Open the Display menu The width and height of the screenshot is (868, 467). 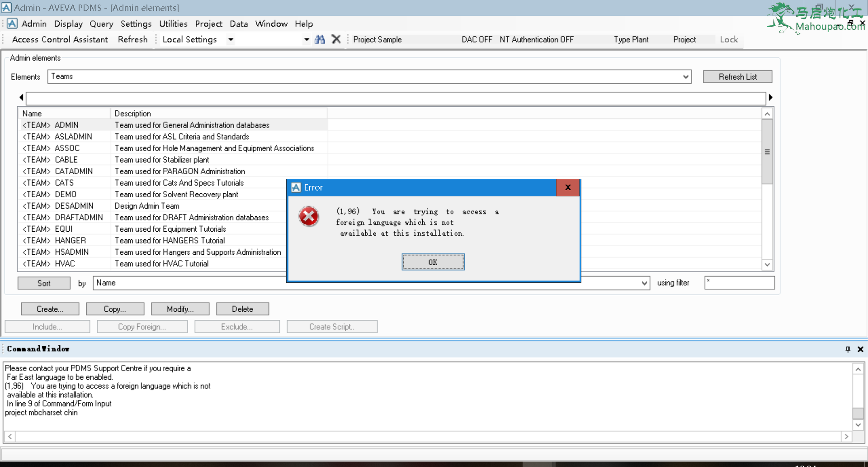tap(68, 24)
